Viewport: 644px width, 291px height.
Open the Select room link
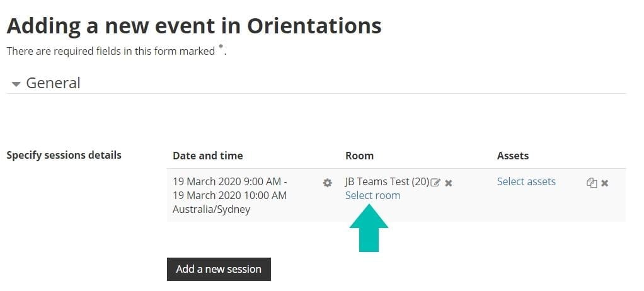click(372, 195)
